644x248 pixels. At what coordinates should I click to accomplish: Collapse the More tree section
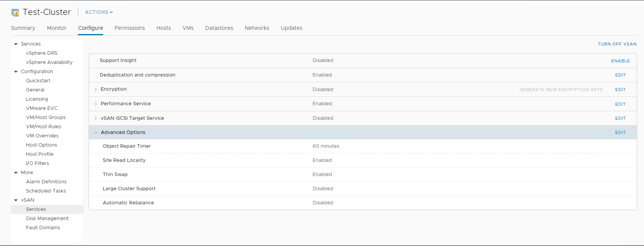click(16, 173)
